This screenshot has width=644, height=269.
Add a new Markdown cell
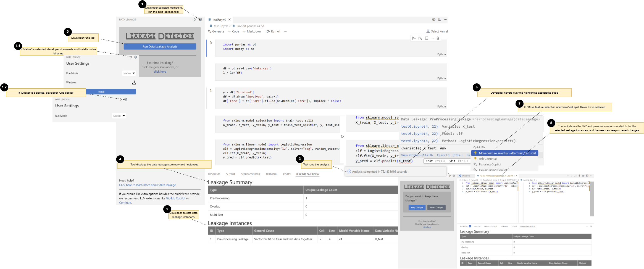(252, 31)
